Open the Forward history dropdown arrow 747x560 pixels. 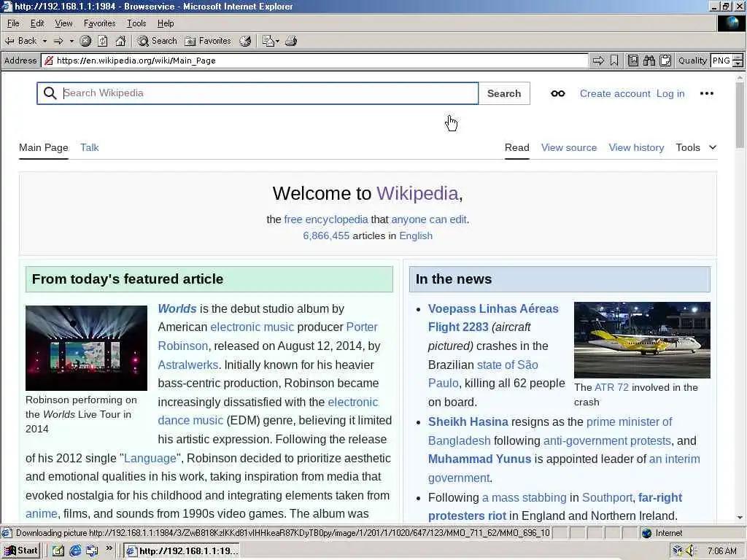[71, 41]
